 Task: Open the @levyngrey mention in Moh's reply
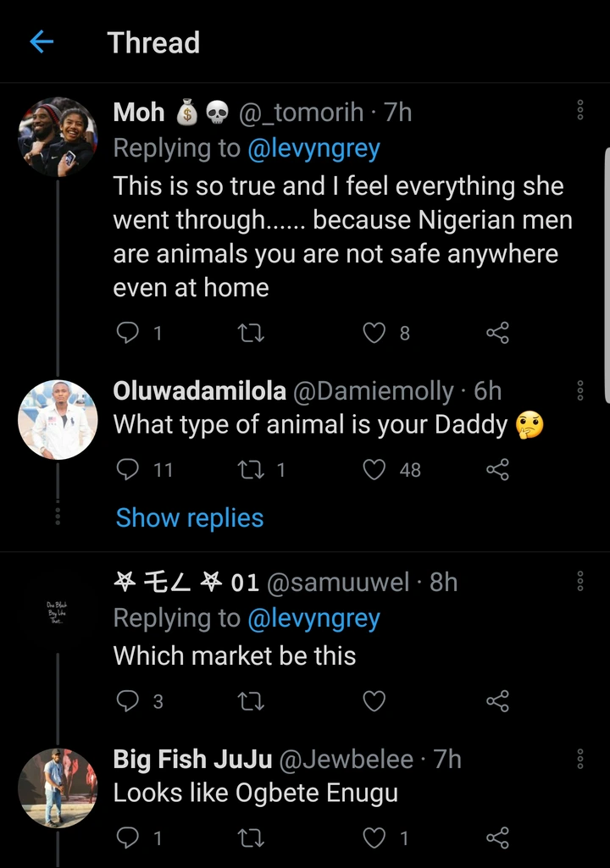[x=313, y=148]
